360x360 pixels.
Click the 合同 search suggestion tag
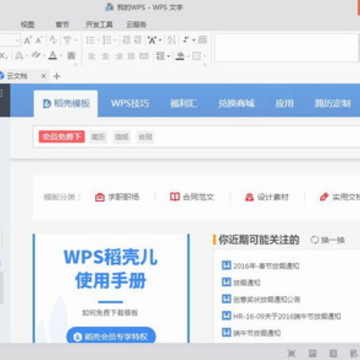[145, 137]
